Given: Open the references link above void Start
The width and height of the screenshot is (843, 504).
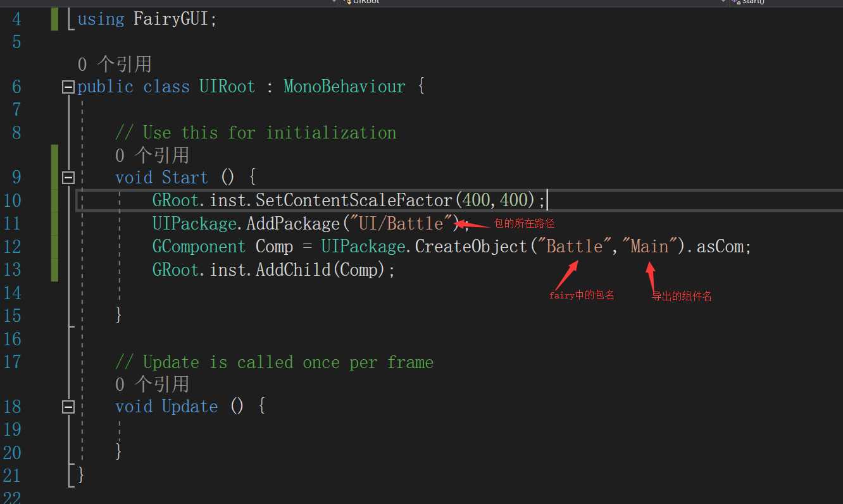Looking at the screenshot, I should (152, 155).
